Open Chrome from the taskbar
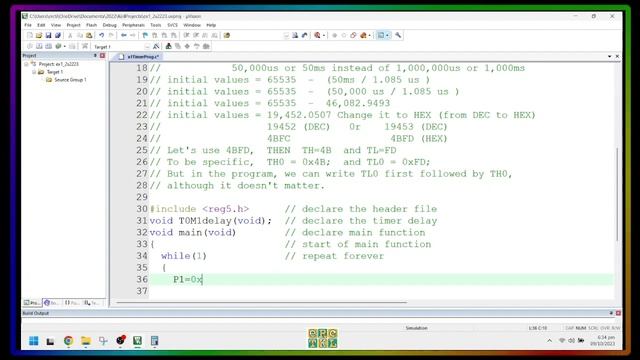 point(68,340)
